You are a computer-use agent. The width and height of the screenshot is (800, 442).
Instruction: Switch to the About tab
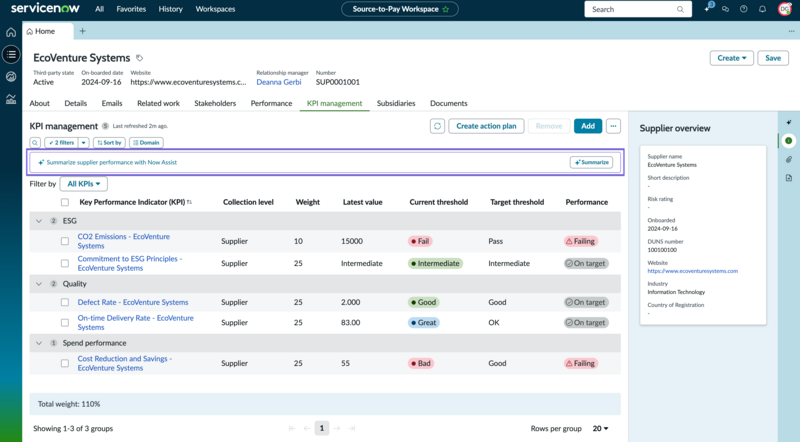(39, 103)
